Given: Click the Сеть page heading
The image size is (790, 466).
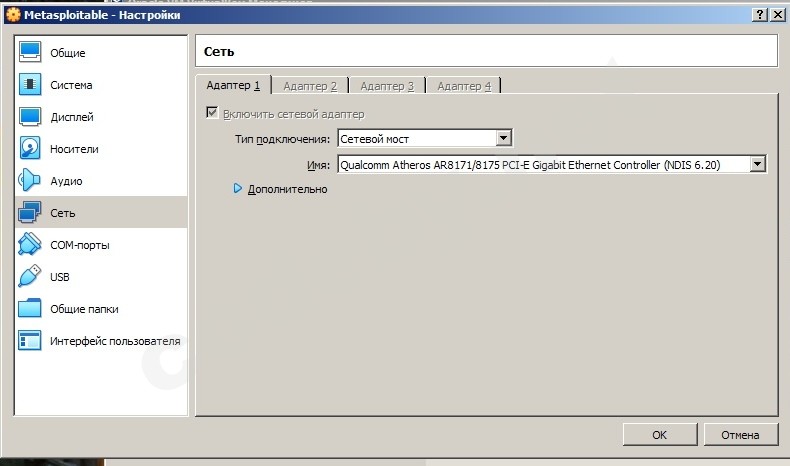Looking at the screenshot, I should pyautogui.click(x=219, y=51).
